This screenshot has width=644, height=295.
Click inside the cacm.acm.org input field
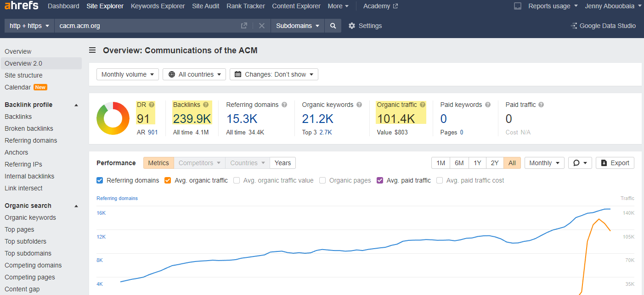[x=138, y=26]
